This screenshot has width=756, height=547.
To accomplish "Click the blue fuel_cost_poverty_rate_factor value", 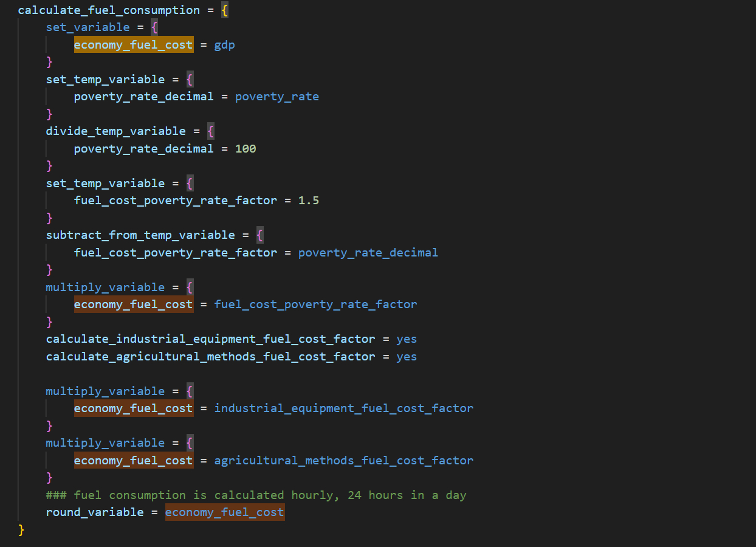I will click(316, 304).
